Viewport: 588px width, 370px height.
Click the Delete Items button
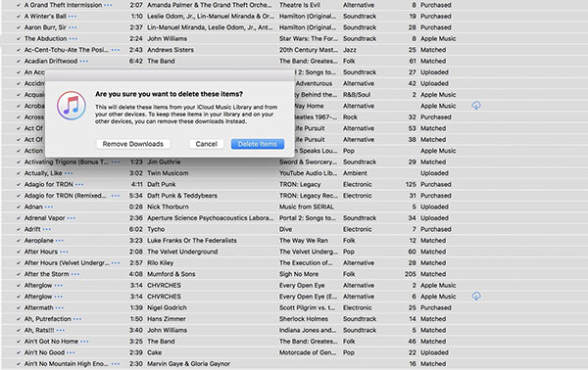[258, 144]
